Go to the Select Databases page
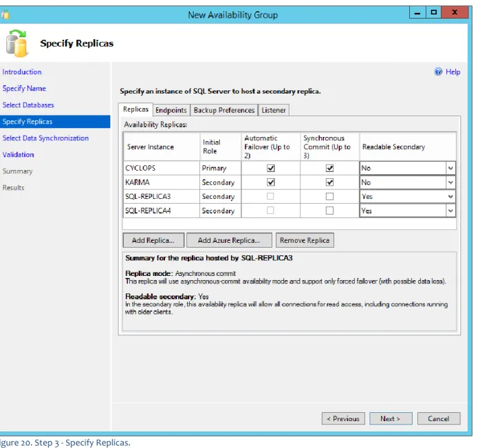Viewport: 480px width, 448px height. coord(28,105)
